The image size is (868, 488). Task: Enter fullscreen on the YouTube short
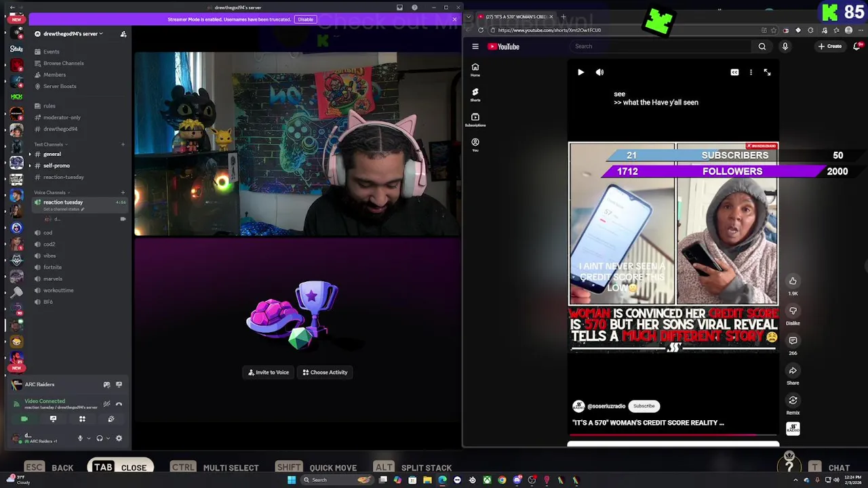[767, 72]
